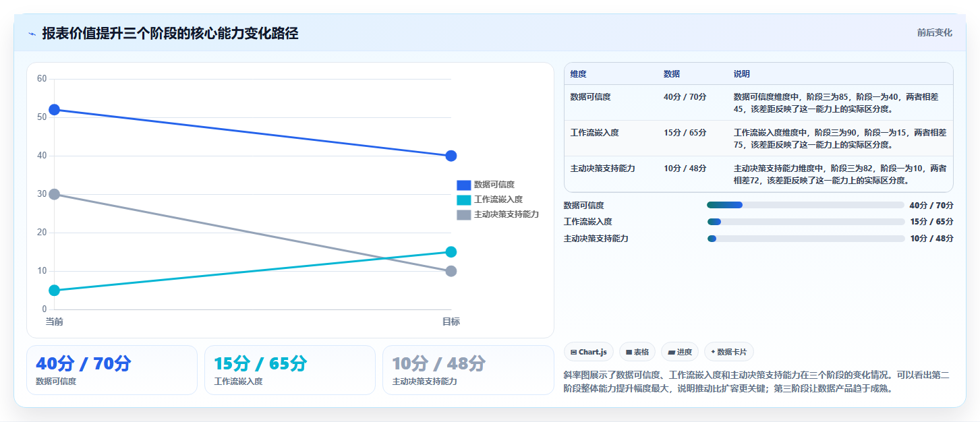Click the 前后变化 label in the header

[x=934, y=32]
